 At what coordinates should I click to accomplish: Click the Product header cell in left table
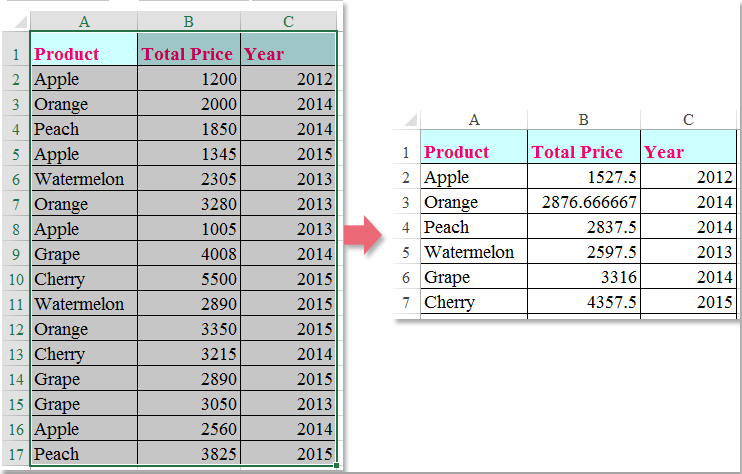point(84,54)
